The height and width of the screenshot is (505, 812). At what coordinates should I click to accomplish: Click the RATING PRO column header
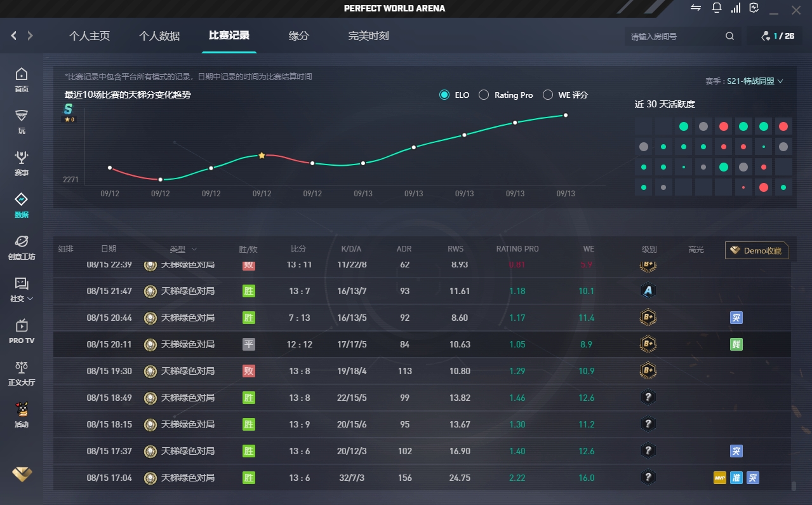pos(517,249)
